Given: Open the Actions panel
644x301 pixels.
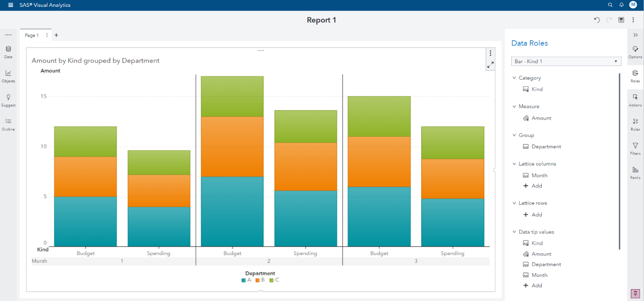Looking at the screenshot, I should click(x=635, y=100).
